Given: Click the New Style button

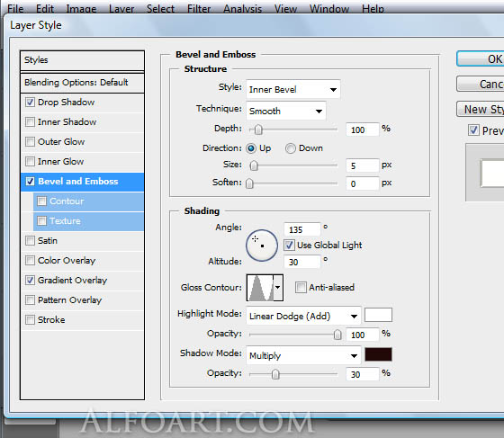Looking at the screenshot, I should click(x=481, y=109).
